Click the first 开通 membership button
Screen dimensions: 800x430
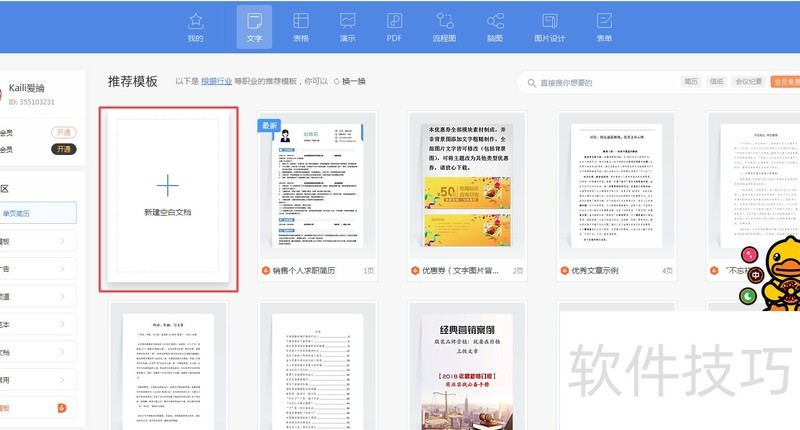click(63, 132)
